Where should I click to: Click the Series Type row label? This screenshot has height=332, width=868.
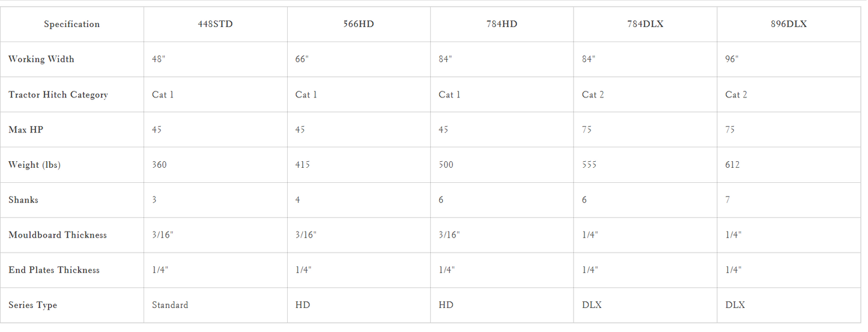click(x=33, y=305)
